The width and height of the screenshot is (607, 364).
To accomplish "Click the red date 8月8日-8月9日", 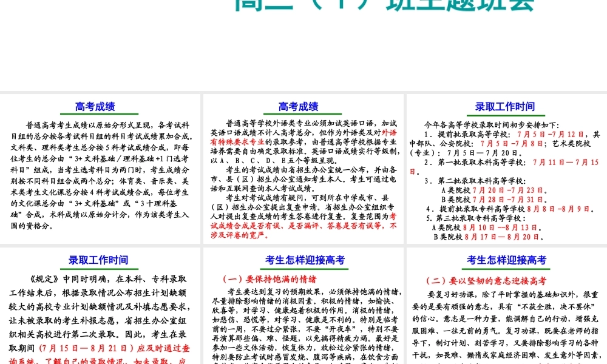I will point(560,209).
